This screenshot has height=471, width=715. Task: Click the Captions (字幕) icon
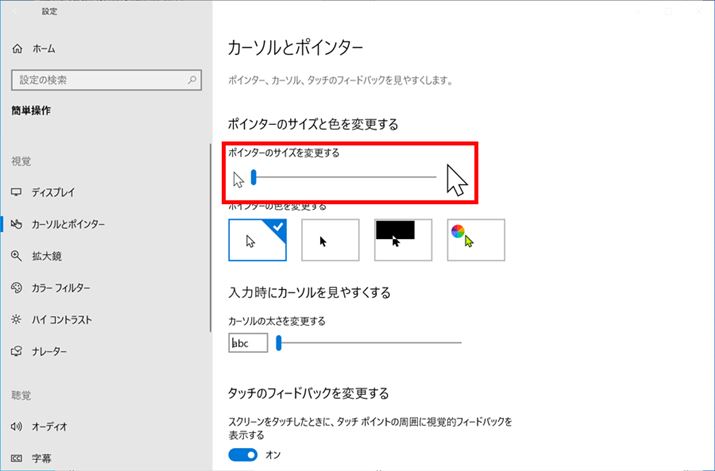(x=16, y=458)
